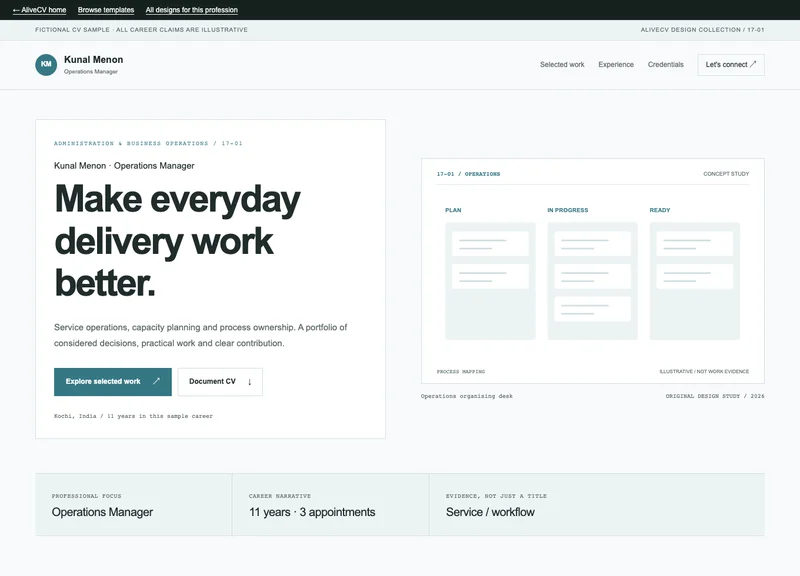This screenshot has height=576, width=800.
Task: Click Operations organising desk caption
Action: (467, 396)
